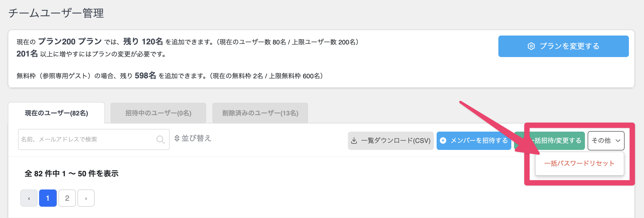The width and height of the screenshot is (644, 218).
Task: Choose 一括パスワードリセット from the menu
Action: click(x=579, y=163)
